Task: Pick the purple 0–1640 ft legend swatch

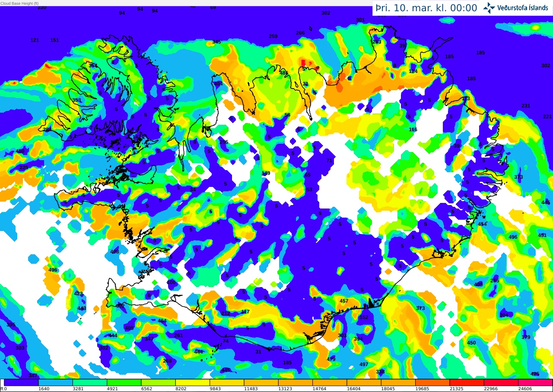Action: (x=21, y=383)
